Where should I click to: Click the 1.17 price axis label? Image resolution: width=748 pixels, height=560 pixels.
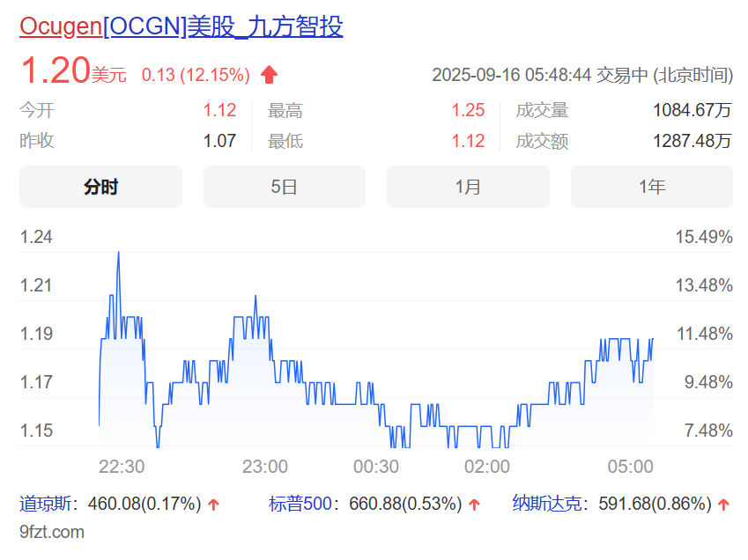(36, 382)
